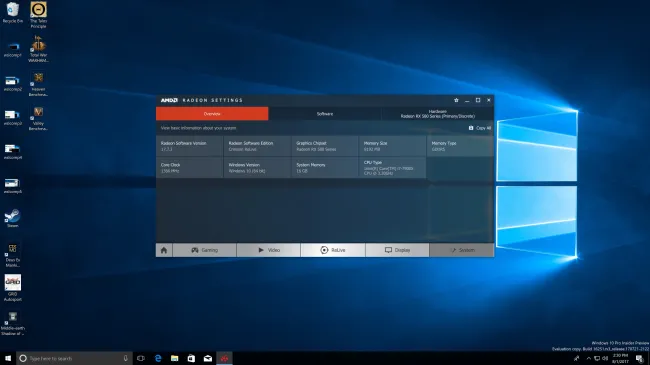Click the Memory Size tile
The height and width of the screenshot is (365, 650).
tap(392, 146)
